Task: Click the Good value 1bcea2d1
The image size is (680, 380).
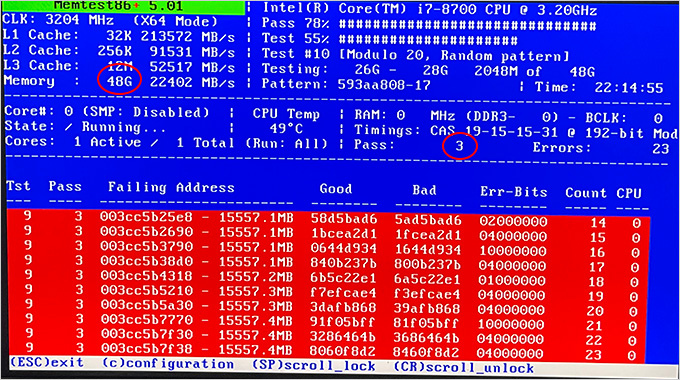Action: (343, 233)
